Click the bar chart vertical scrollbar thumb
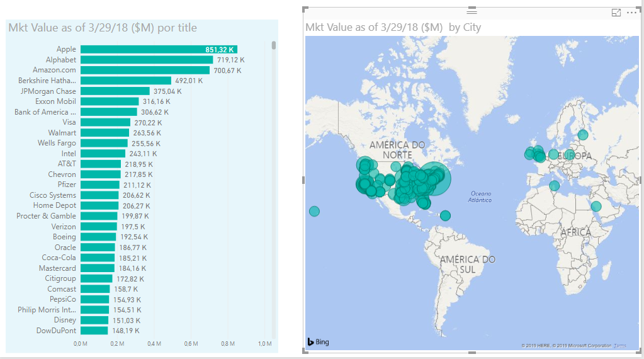The image size is (644, 359). click(274, 45)
